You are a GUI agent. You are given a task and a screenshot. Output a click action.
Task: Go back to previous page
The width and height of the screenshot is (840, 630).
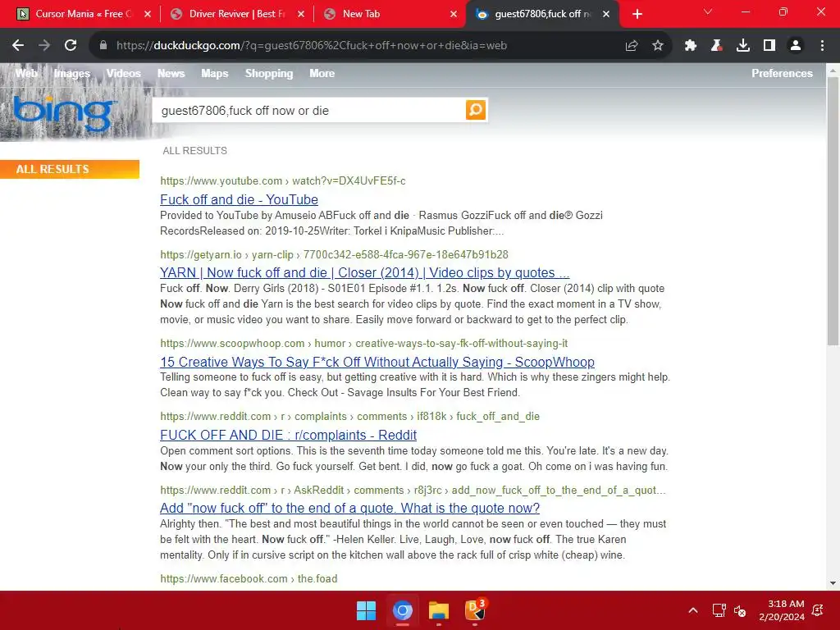coord(18,46)
